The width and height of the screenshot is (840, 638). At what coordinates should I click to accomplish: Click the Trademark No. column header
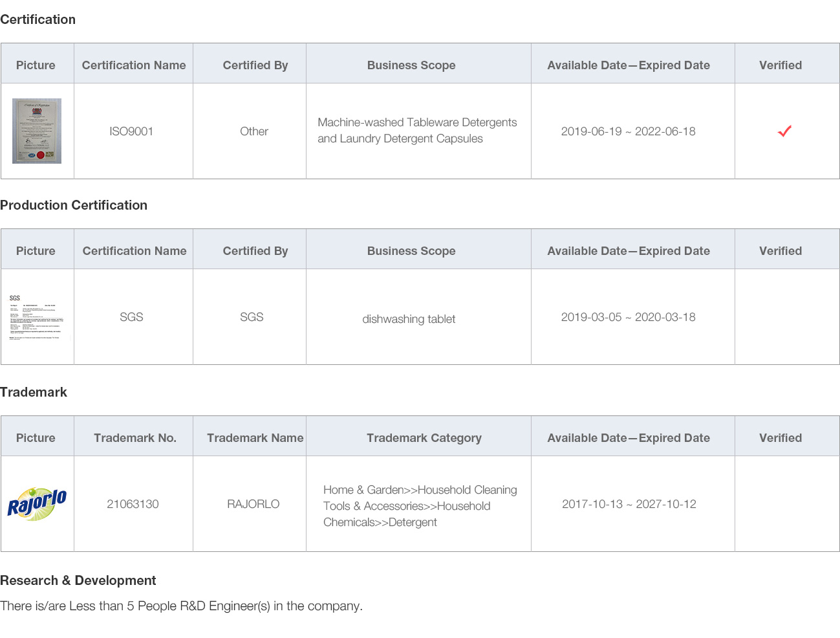click(x=135, y=438)
